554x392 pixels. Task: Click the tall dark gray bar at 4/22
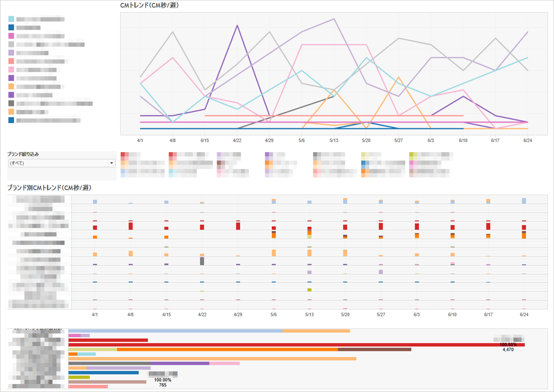point(202,261)
